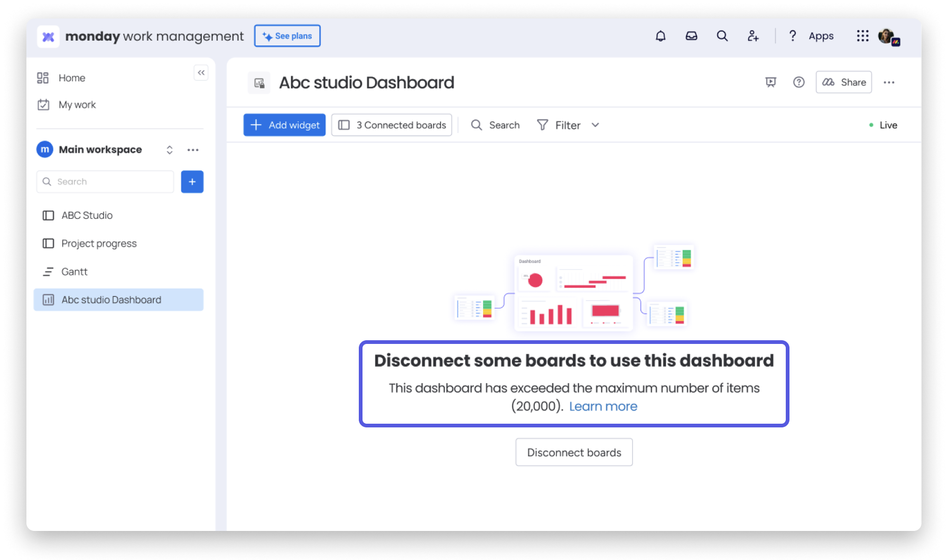The width and height of the screenshot is (948, 560).
Task: Click the Share button
Action: [x=844, y=82]
